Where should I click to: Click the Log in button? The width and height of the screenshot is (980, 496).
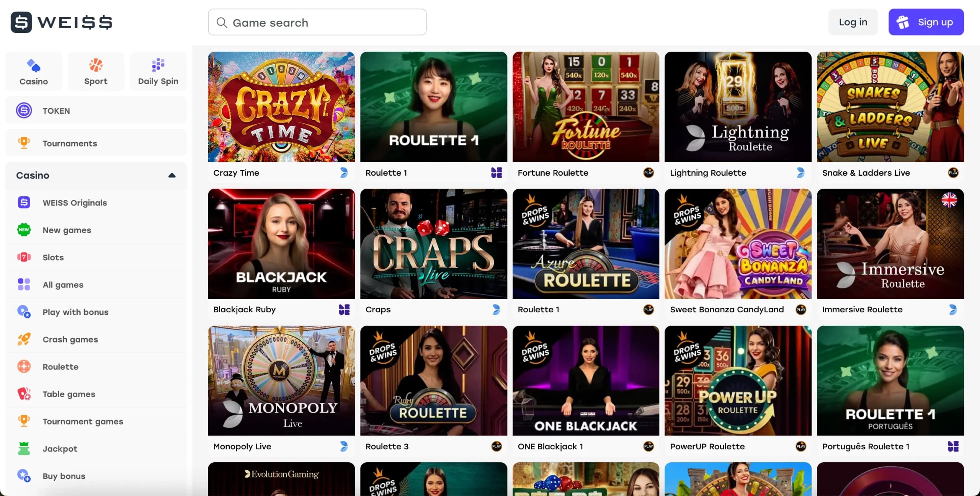[x=853, y=22]
